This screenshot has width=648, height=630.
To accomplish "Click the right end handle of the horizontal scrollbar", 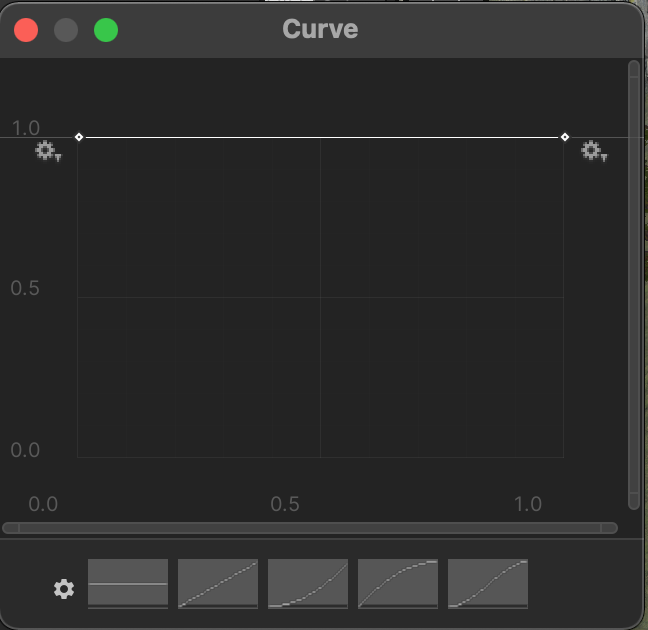I will click(x=609, y=527).
